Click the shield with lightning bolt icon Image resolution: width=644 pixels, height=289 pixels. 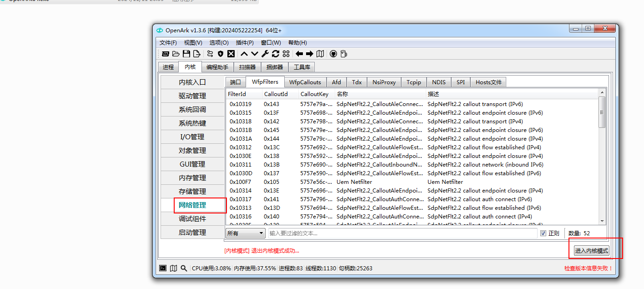click(221, 54)
